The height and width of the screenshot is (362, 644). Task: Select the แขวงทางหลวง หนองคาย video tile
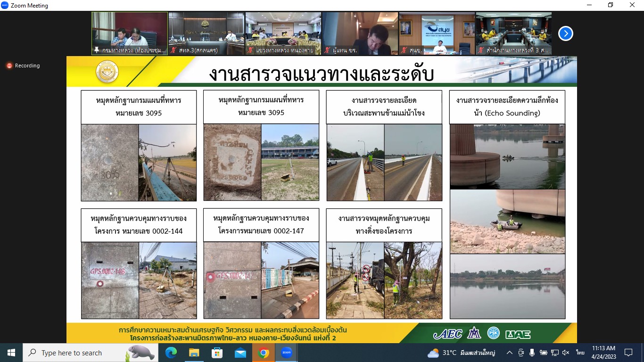point(283,33)
